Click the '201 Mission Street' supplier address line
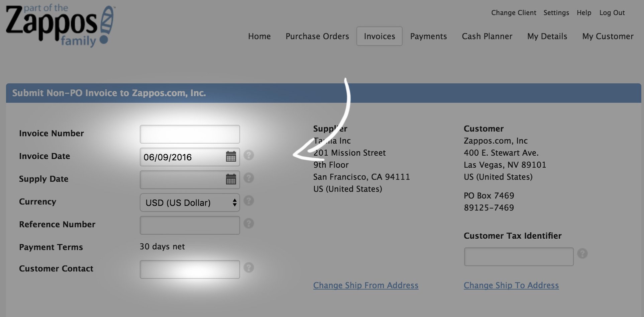 point(349,153)
